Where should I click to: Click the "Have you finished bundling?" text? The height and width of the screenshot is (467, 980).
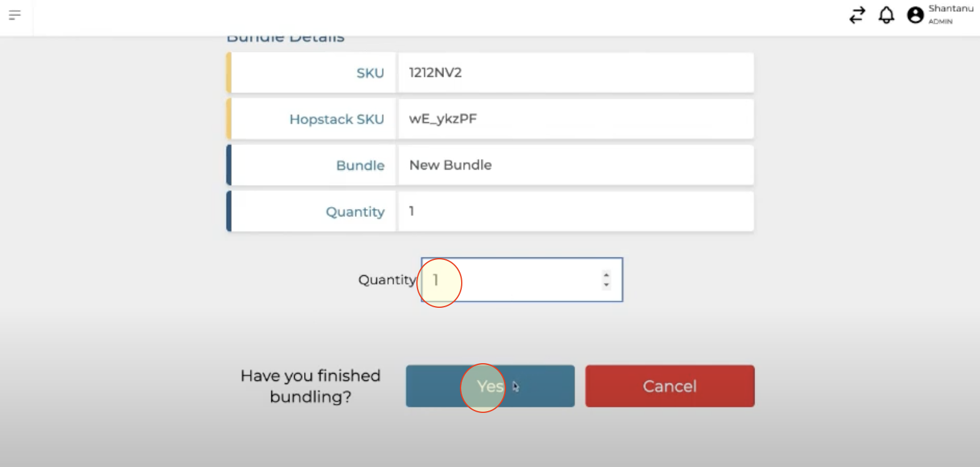tap(311, 386)
